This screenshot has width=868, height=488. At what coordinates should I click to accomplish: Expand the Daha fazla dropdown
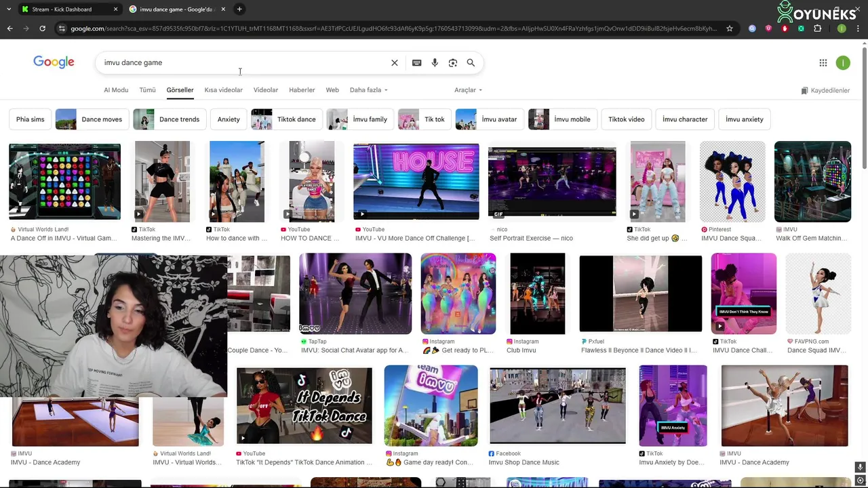(369, 90)
